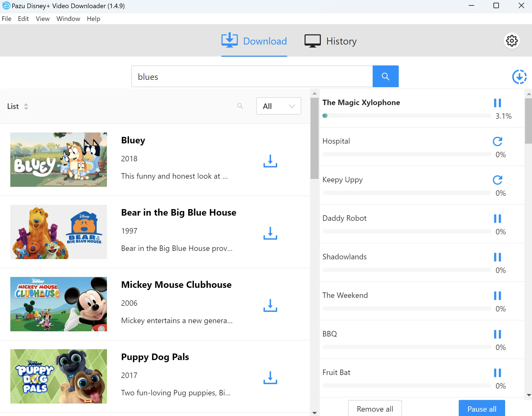
Task: Click the Fruit Bat queue entry title
Action: click(336, 372)
